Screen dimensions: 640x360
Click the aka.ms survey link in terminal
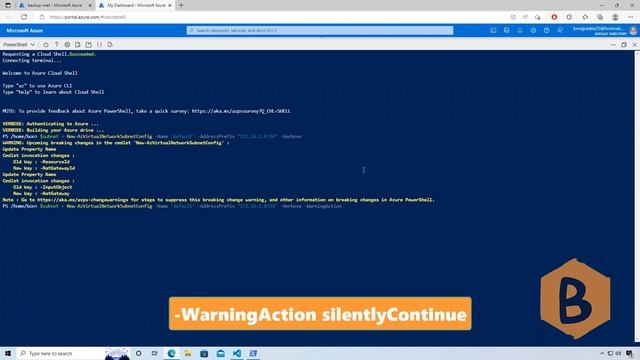241,111
